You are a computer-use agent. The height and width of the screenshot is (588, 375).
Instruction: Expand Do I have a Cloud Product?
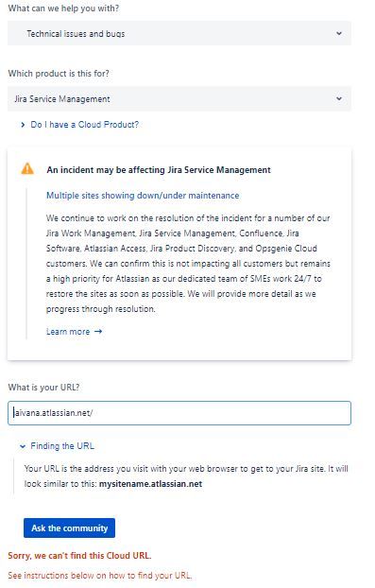tap(84, 125)
